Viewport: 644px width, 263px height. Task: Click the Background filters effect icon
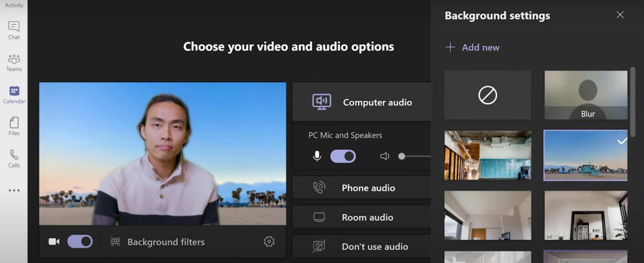[115, 242]
